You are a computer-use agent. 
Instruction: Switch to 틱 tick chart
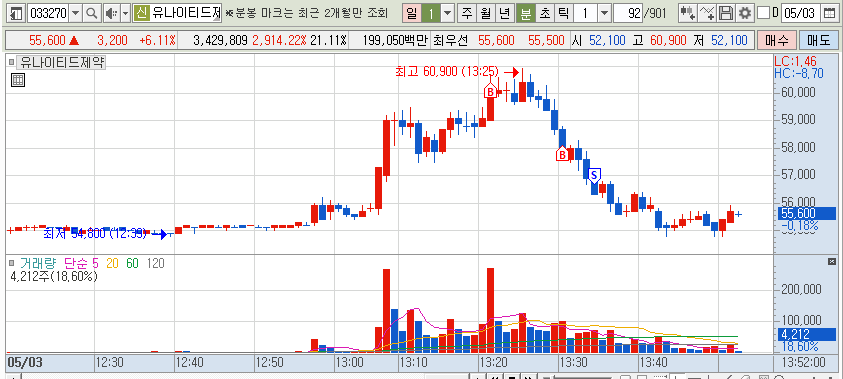pos(563,13)
